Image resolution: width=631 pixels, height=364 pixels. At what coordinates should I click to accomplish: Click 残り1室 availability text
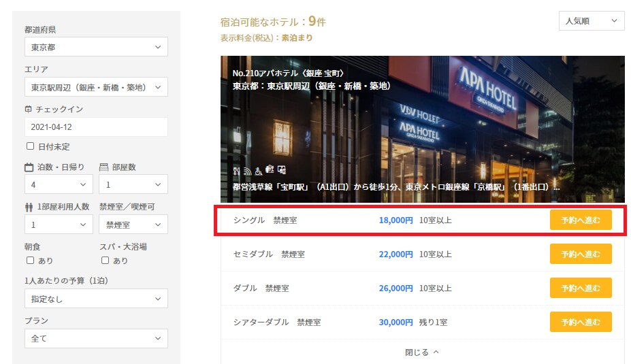click(x=433, y=322)
